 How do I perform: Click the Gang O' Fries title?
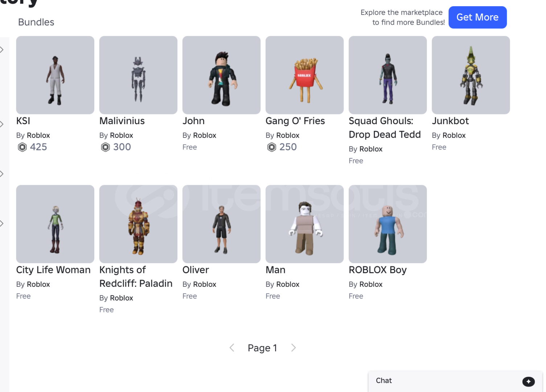295,121
